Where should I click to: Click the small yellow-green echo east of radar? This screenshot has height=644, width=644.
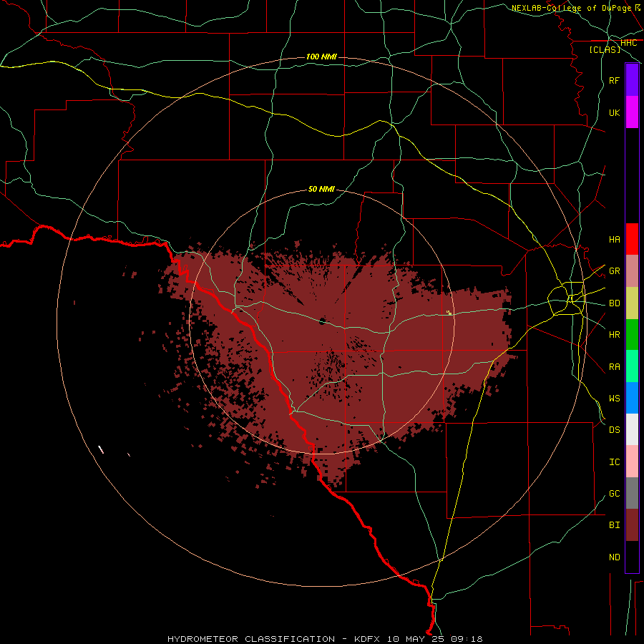point(449,313)
